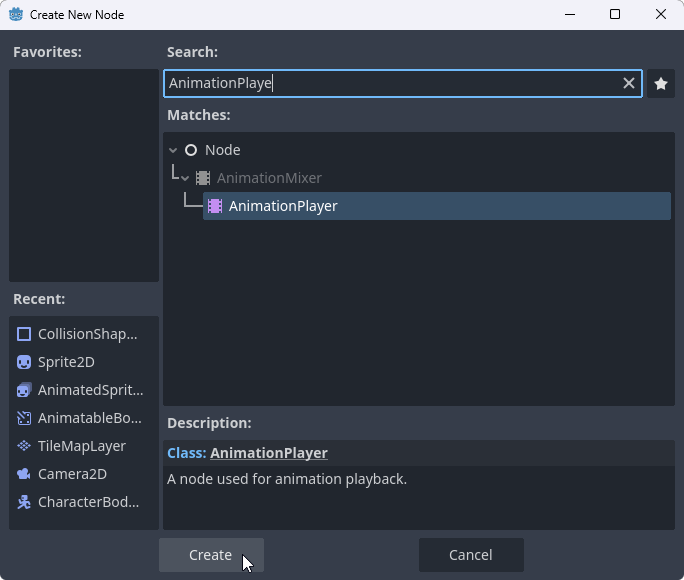
Task: Click the AnimatableBody icon in Recent
Action: pyautogui.click(x=24, y=418)
